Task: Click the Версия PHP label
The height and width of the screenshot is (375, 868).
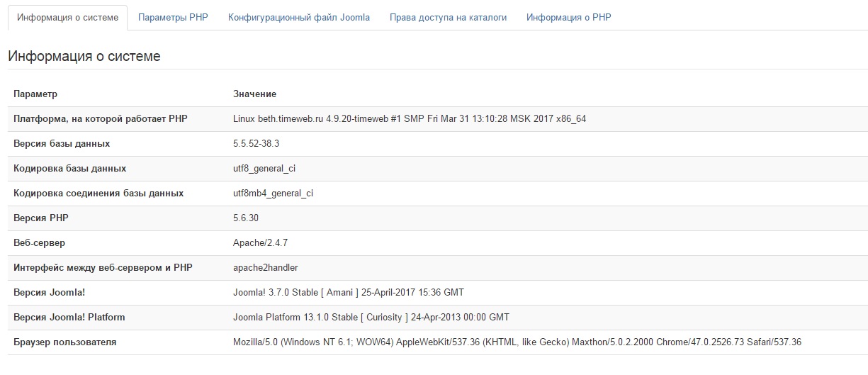Action: click(x=41, y=218)
